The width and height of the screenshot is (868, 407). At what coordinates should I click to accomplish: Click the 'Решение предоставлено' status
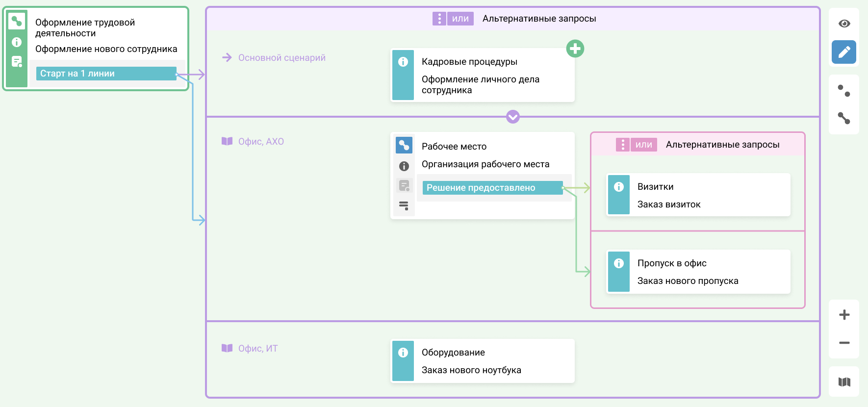[492, 188]
